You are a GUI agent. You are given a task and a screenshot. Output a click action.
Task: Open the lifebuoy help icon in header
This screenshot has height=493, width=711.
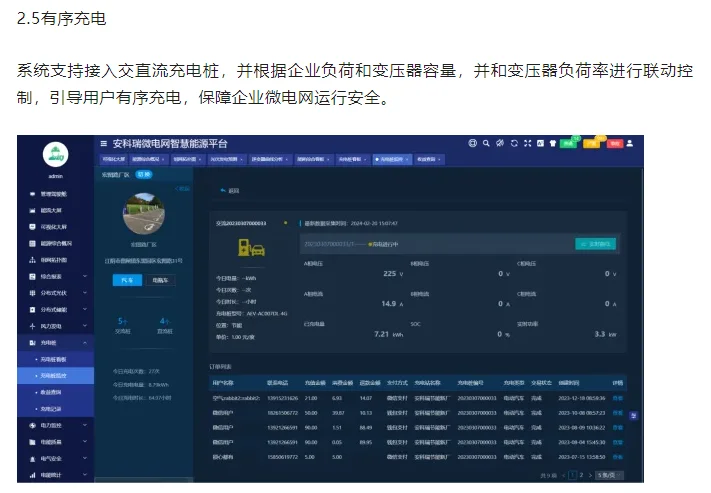coord(472,143)
